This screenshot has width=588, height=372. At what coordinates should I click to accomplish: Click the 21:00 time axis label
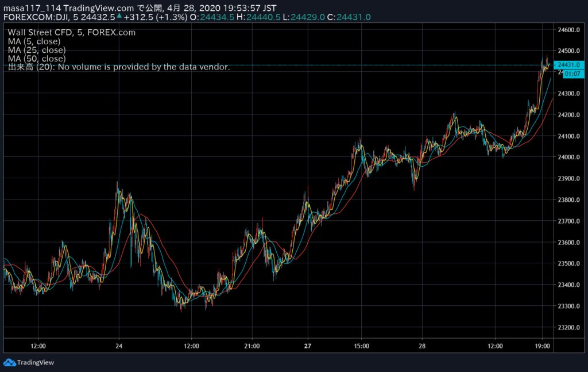(x=252, y=346)
